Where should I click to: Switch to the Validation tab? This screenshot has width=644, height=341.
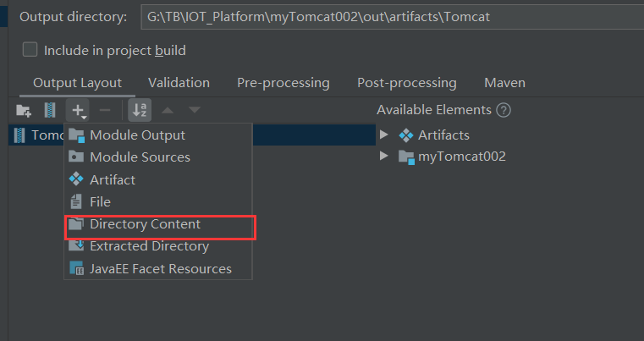pyautogui.click(x=179, y=83)
